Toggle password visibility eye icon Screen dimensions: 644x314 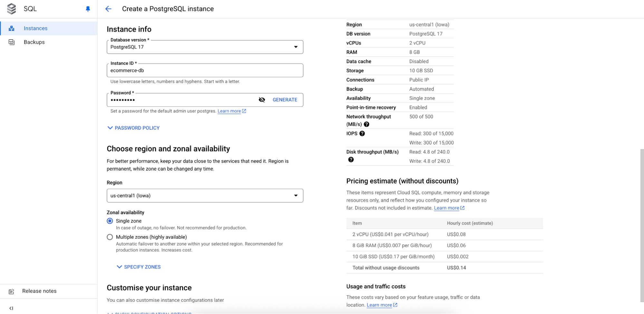(262, 100)
